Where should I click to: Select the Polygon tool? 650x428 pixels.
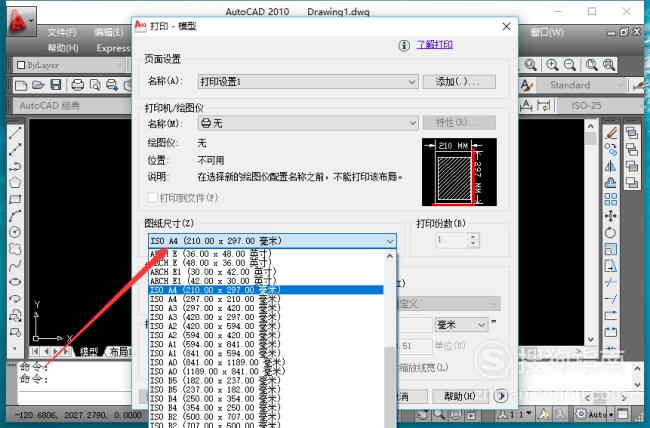(15, 182)
